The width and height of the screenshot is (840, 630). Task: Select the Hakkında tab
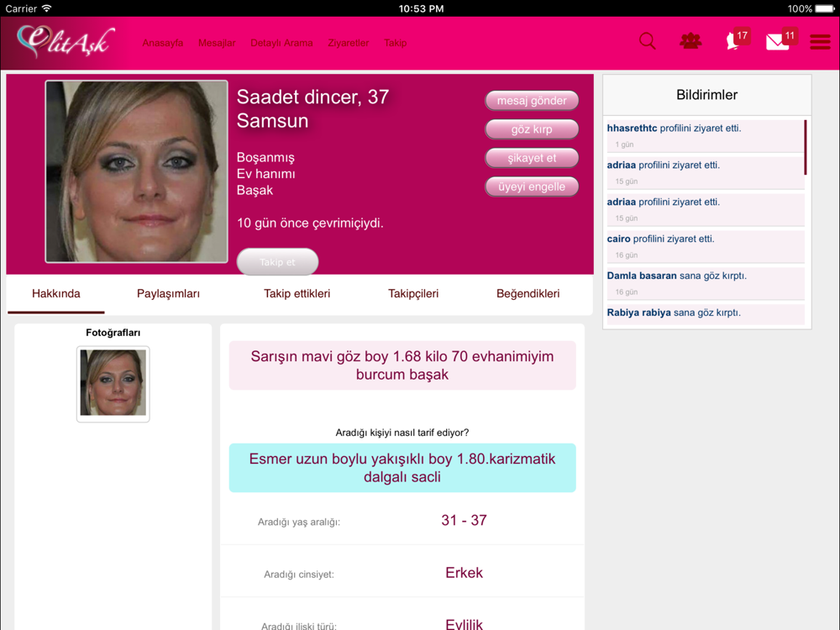point(55,293)
